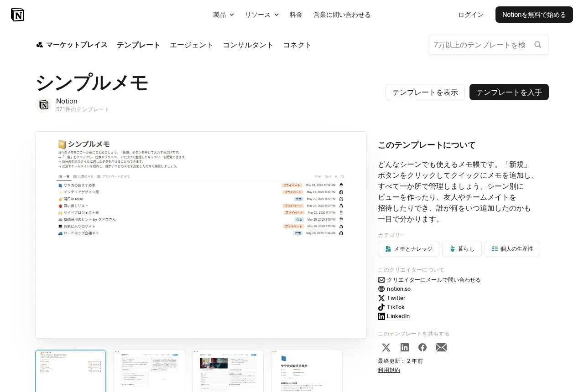Click the LinkedIn logo in creator links
The height and width of the screenshot is (392, 584).
(381, 316)
